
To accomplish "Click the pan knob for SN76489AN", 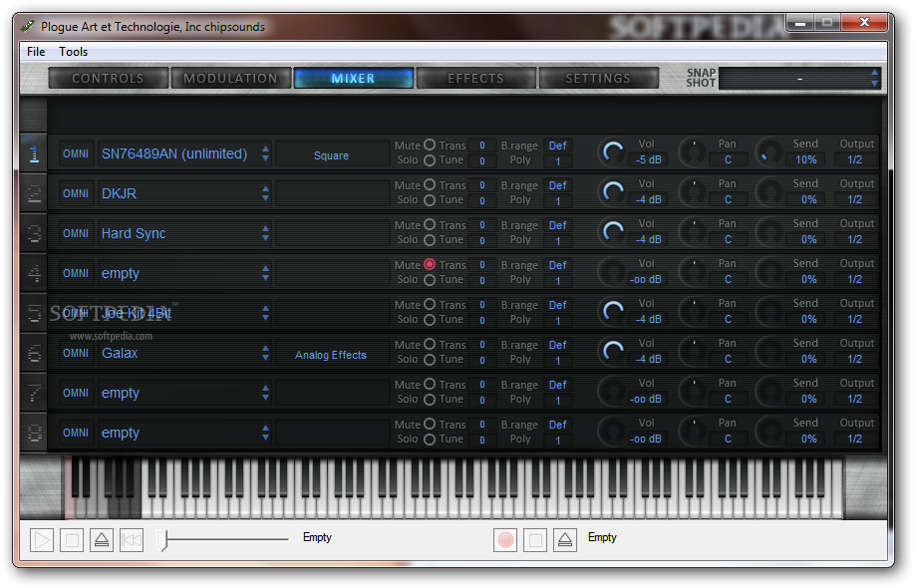I will pos(694,152).
